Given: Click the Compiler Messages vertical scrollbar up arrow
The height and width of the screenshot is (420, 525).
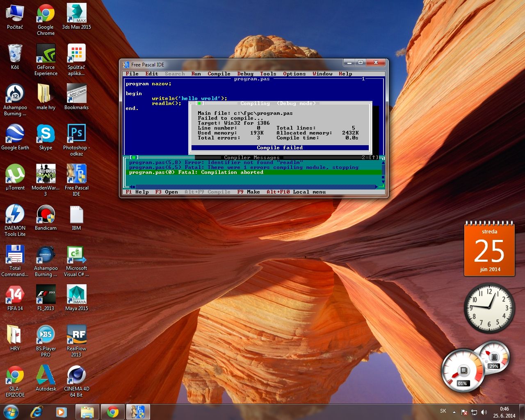Looking at the screenshot, I should (x=383, y=163).
